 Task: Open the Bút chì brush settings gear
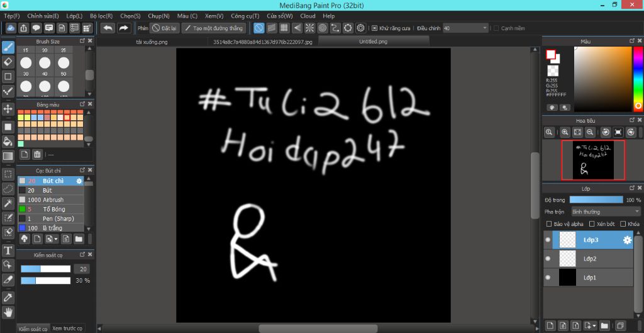tap(79, 181)
